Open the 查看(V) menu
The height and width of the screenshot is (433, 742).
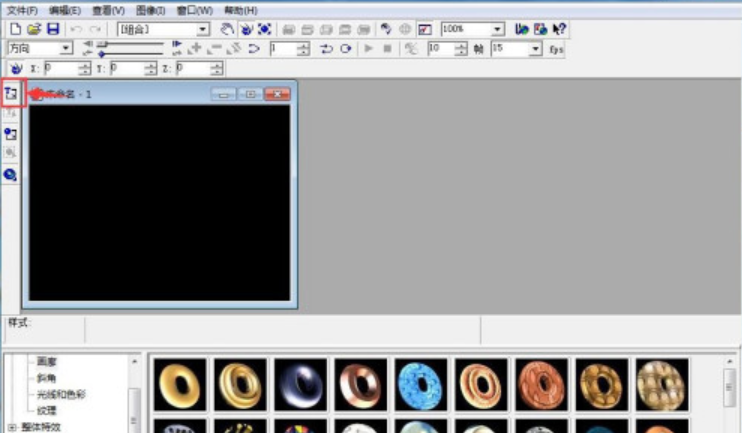[108, 10]
